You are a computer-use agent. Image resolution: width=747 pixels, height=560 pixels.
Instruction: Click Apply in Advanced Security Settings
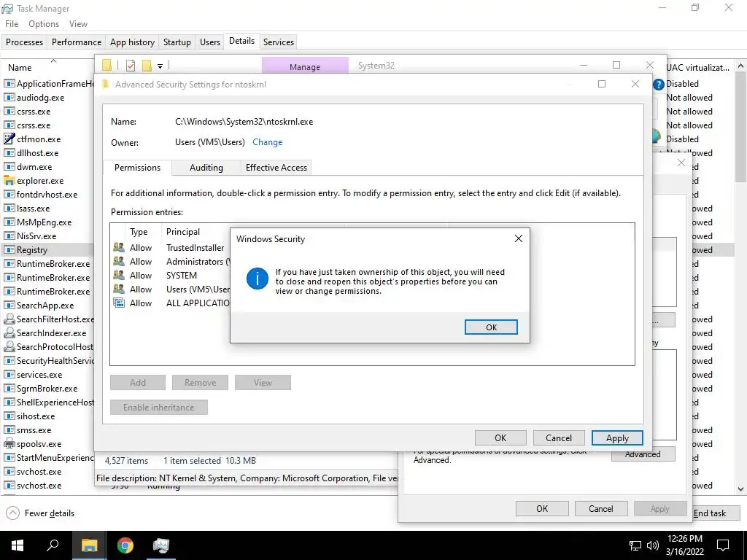pyautogui.click(x=617, y=438)
